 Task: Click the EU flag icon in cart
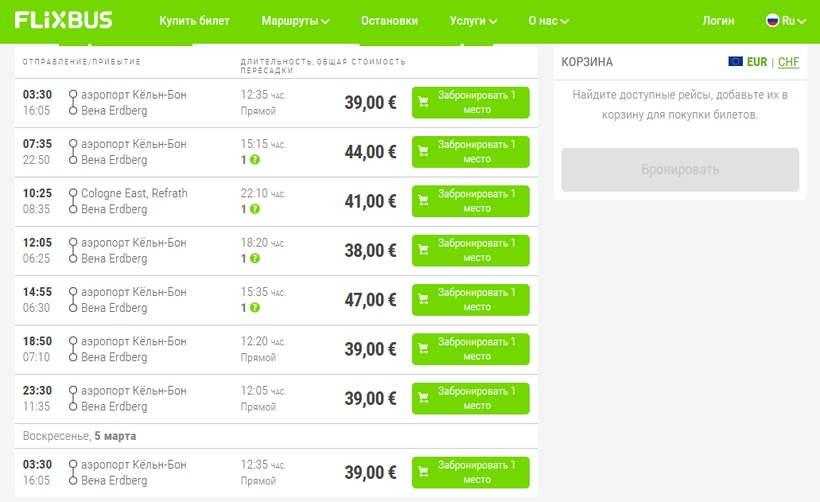[735, 62]
